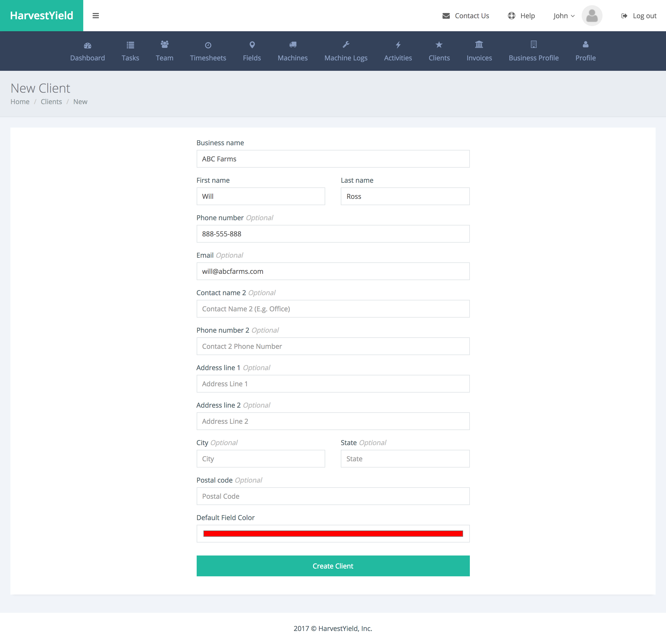Expand the John user dropdown

(x=563, y=16)
